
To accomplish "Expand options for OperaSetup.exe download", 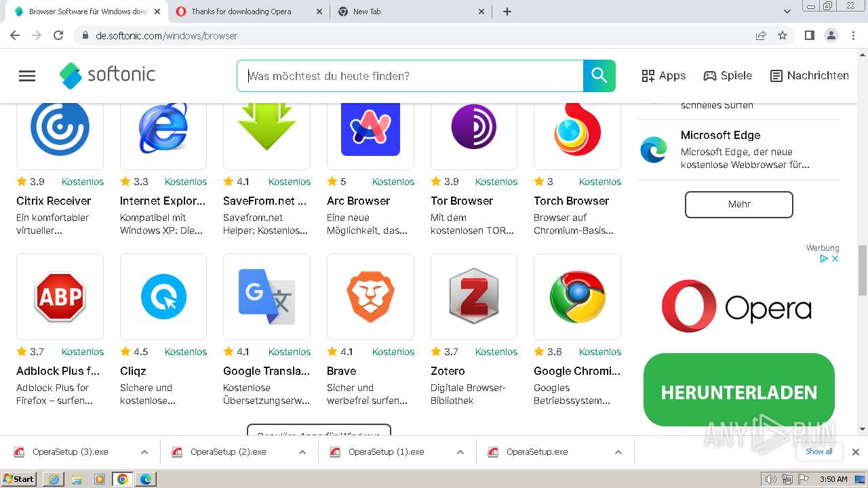I will (x=618, y=452).
